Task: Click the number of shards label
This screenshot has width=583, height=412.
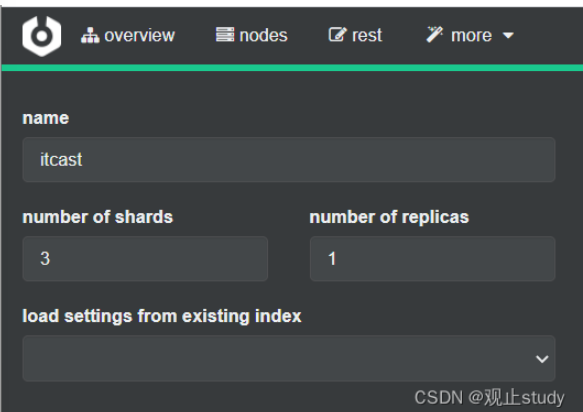Action: [97, 217]
